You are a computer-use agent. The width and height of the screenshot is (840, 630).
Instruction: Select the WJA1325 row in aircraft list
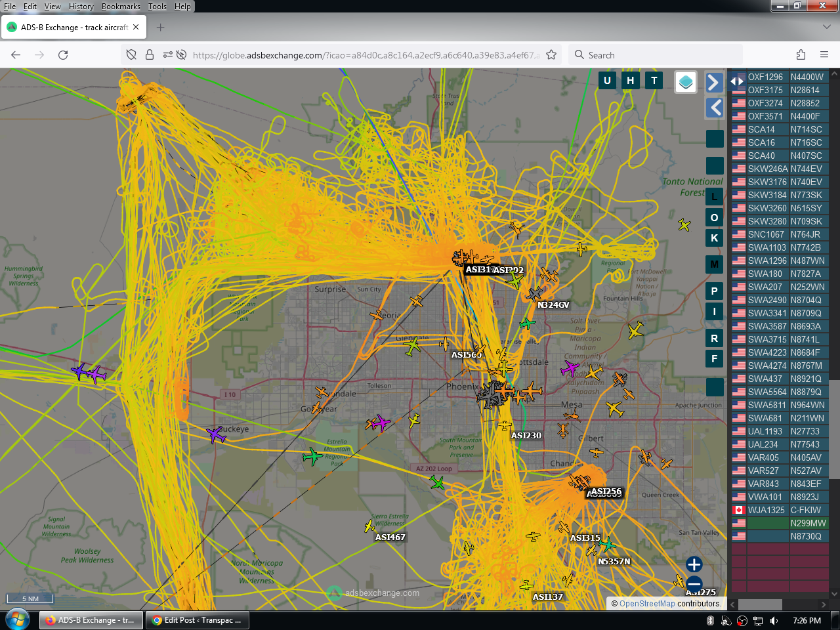coord(780,510)
